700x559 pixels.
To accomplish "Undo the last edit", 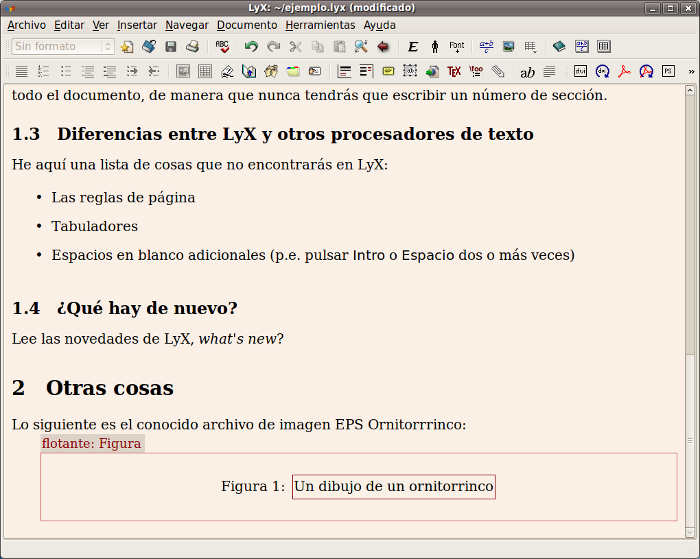I will 251,46.
